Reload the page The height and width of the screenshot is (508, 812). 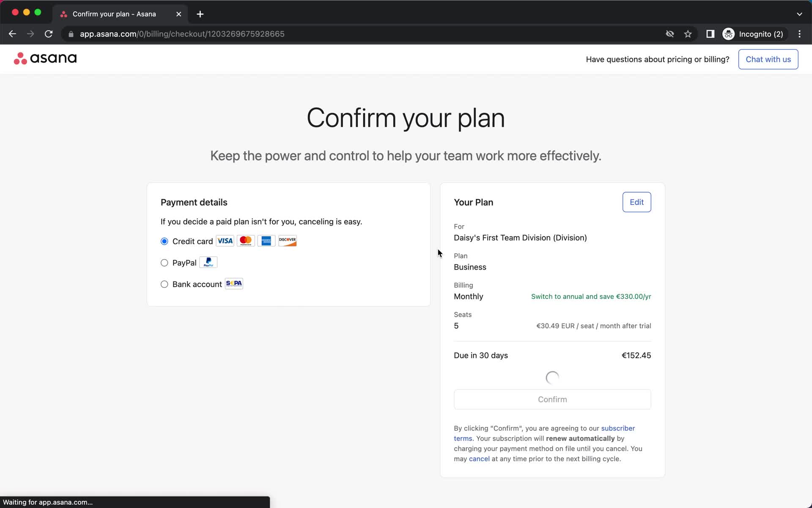(49, 34)
